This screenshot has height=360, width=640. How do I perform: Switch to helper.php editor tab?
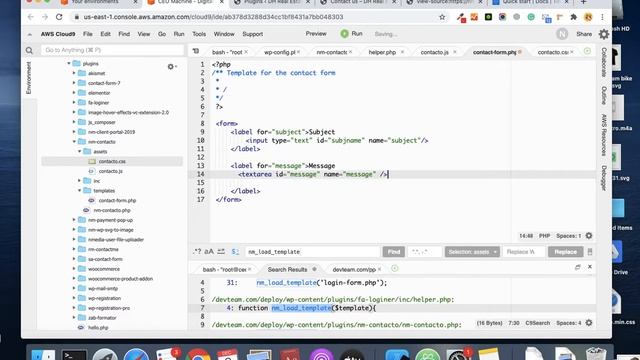[382, 52]
